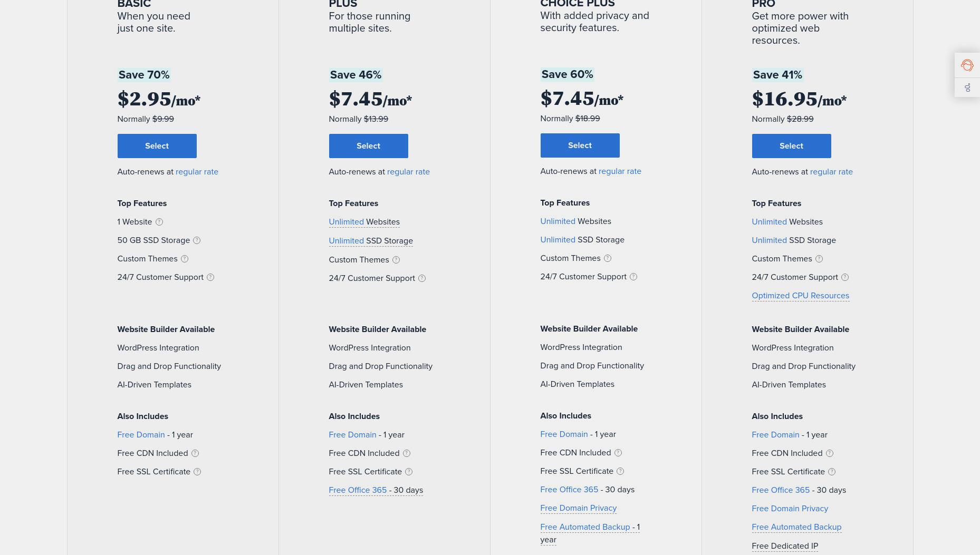This screenshot has width=980, height=555.
Task: Show help for Basic Free SSL Certificate
Action: (197, 472)
